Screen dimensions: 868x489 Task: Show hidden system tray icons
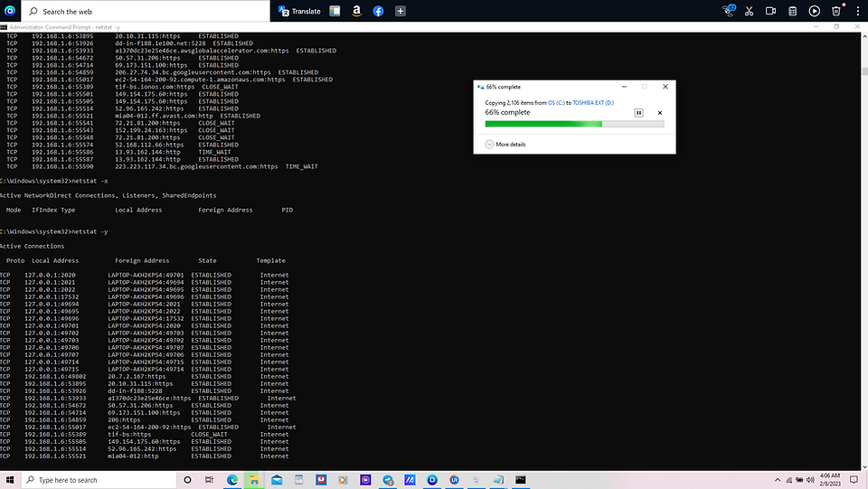coord(778,480)
